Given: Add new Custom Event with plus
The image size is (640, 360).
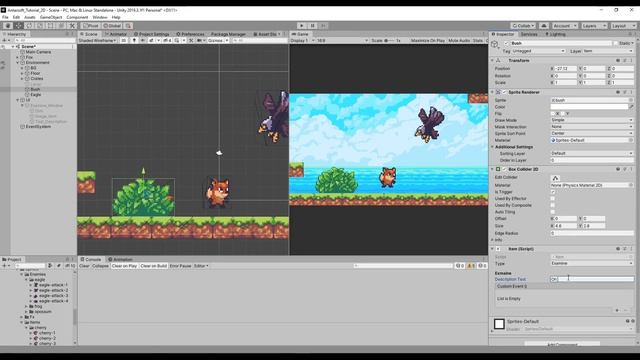Looking at the screenshot, I should pyautogui.click(x=617, y=310).
